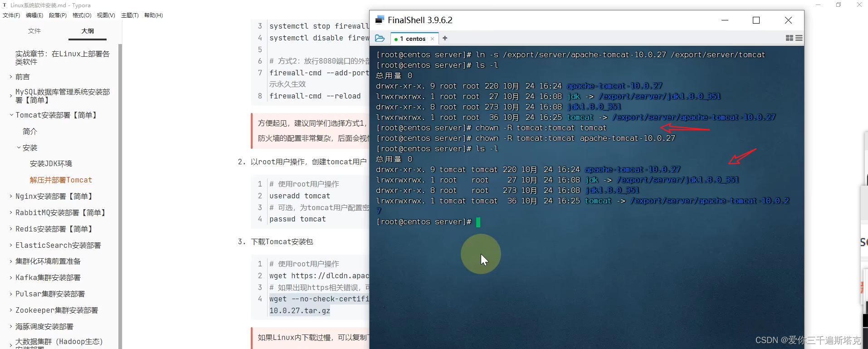Jump to 安装JDK环境 in outline

(51, 164)
